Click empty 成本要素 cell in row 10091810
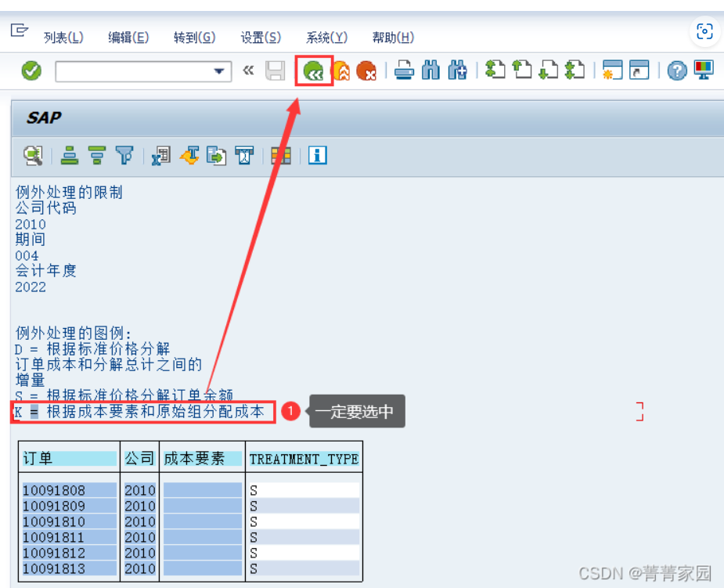The width and height of the screenshot is (724, 588). (x=202, y=521)
